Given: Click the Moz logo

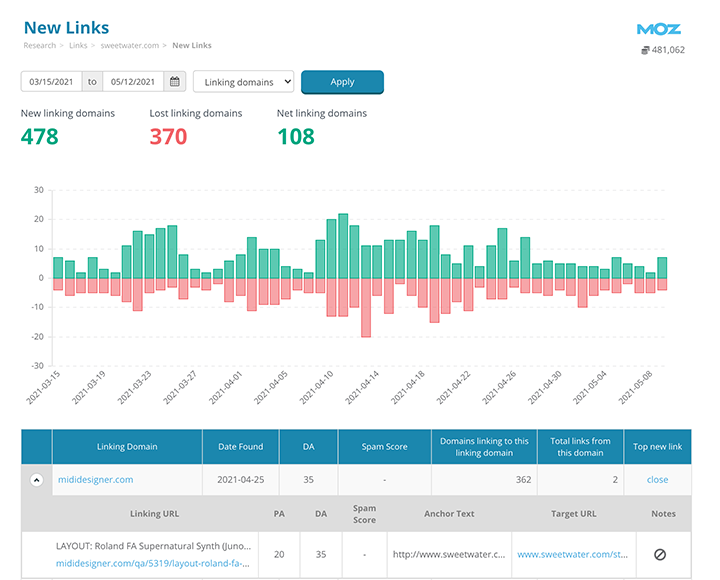Looking at the screenshot, I should click(x=660, y=29).
